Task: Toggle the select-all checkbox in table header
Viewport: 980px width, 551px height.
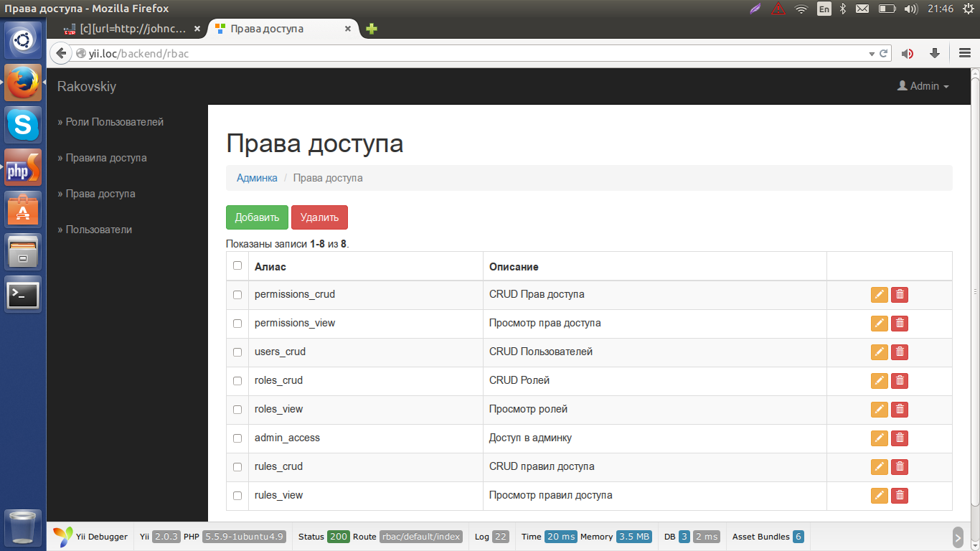Action: [x=237, y=265]
